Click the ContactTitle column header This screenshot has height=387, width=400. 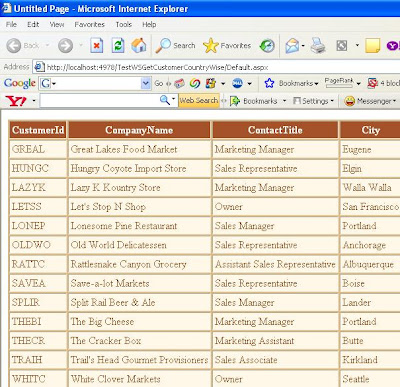tap(275, 130)
